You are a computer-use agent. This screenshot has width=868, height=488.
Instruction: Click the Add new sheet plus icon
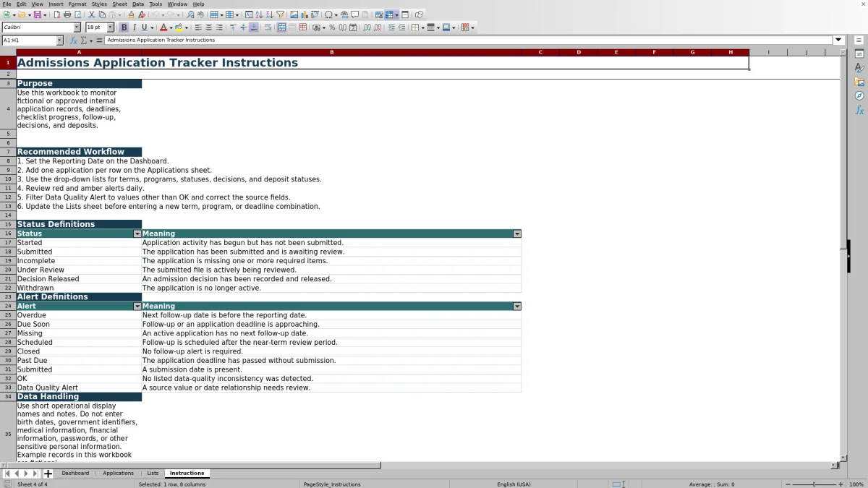click(x=48, y=474)
